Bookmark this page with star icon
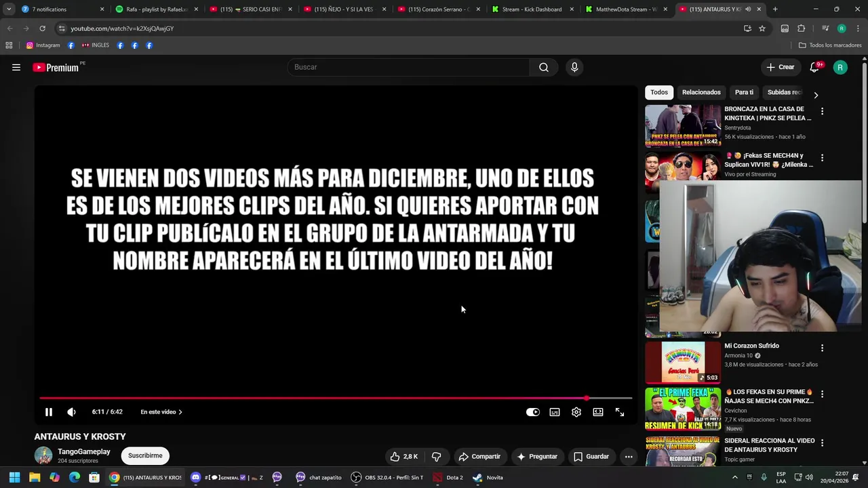The height and width of the screenshot is (488, 868). (762, 28)
